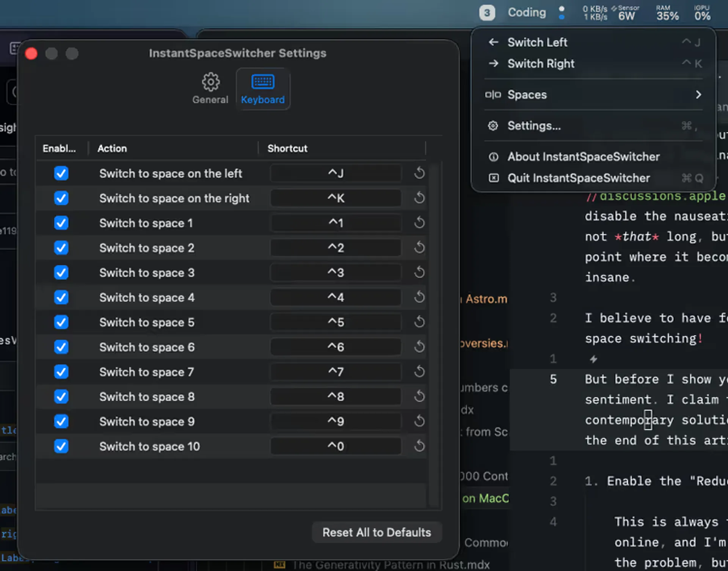Disable Switch to space on the right
Screen dimensions: 728x571
[x=61, y=198]
